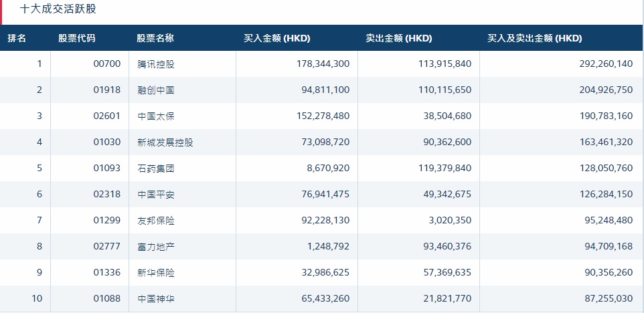Select total amount 163,461,320

[607, 142]
